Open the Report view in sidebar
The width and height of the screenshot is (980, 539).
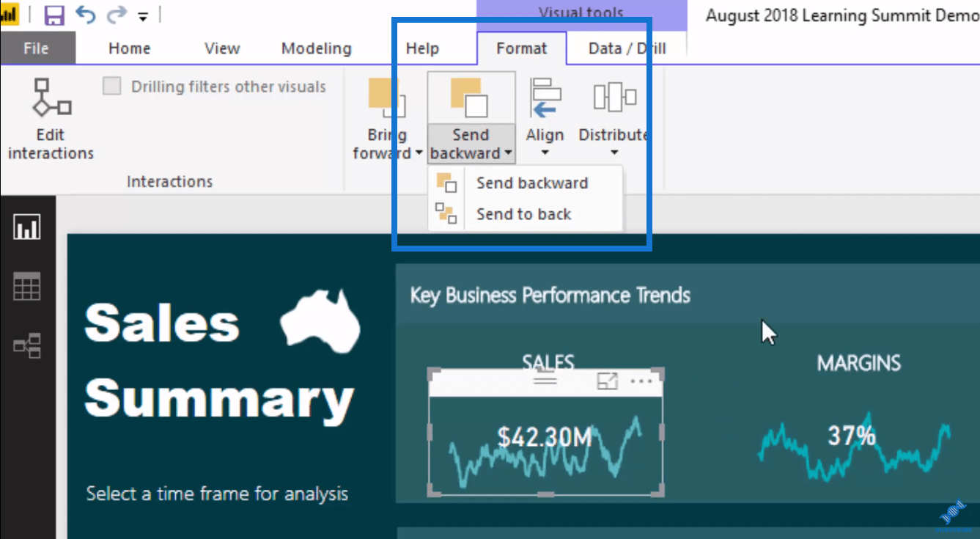(27, 228)
